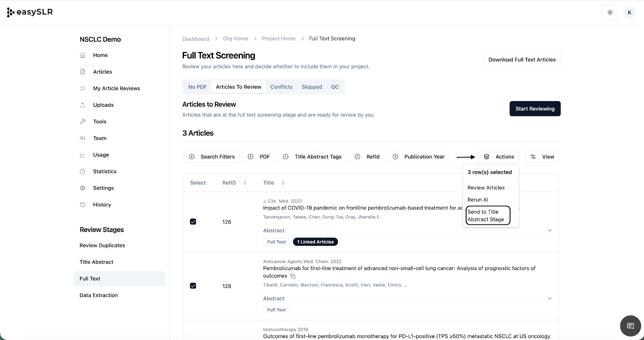Expand the Abstract of article 128

click(x=549, y=299)
